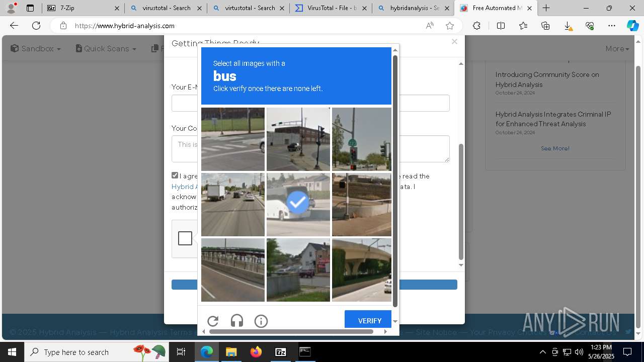Select the brick building intersection tile
Image resolution: width=644 pixels, height=362 pixels.
pyautogui.click(x=298, y=139)
